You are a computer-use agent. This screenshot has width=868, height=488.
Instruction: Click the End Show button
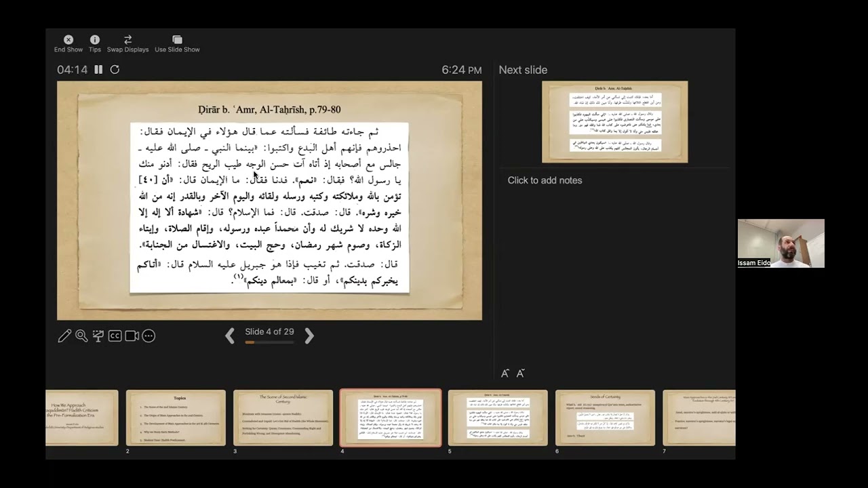(x=68, y=44)
